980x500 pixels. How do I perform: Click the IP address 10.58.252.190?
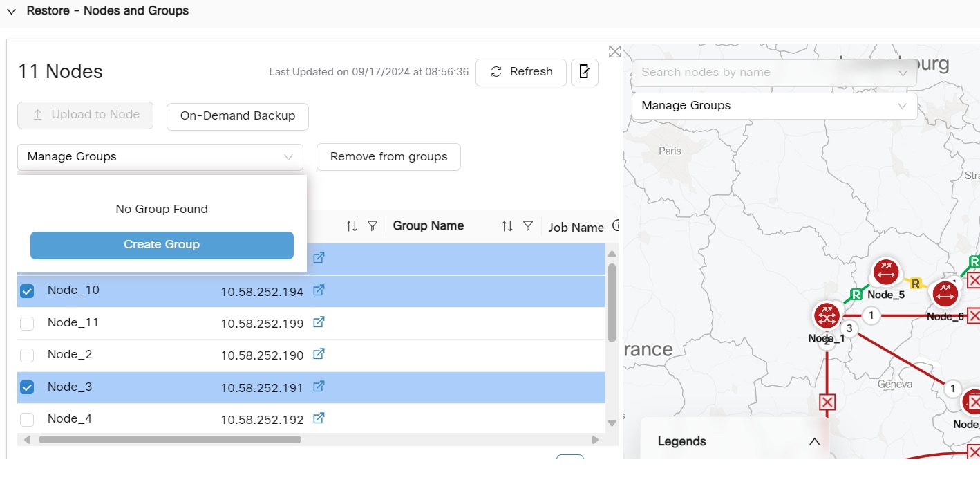[262, 355]
